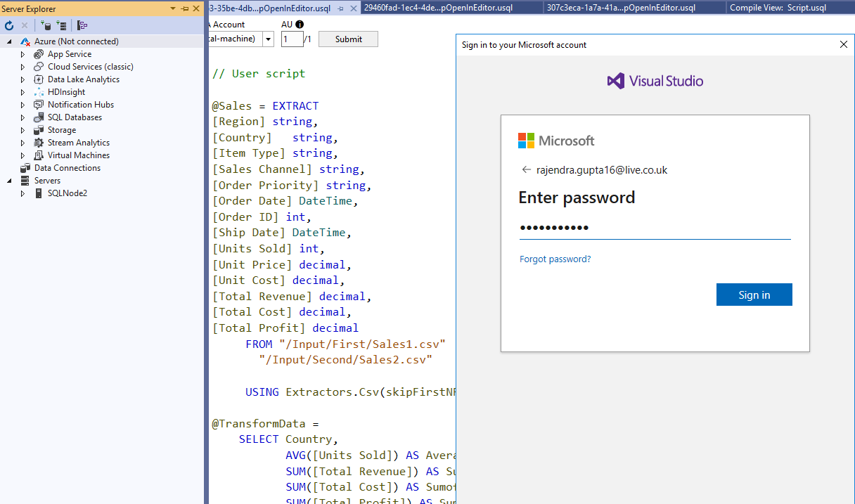The image size is (855, 504).
Task: Click the Azure icon with red X
Action: pos(25,41)
